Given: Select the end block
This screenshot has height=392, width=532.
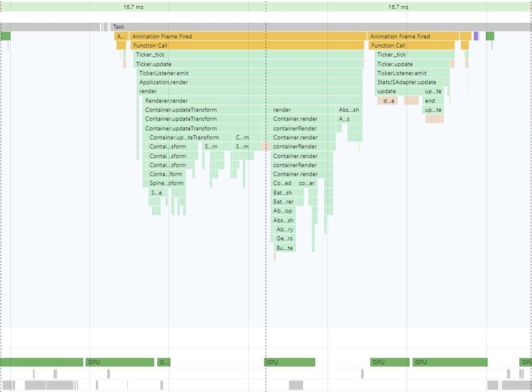Looking at the screenshot, I should [x=433, y=101].
